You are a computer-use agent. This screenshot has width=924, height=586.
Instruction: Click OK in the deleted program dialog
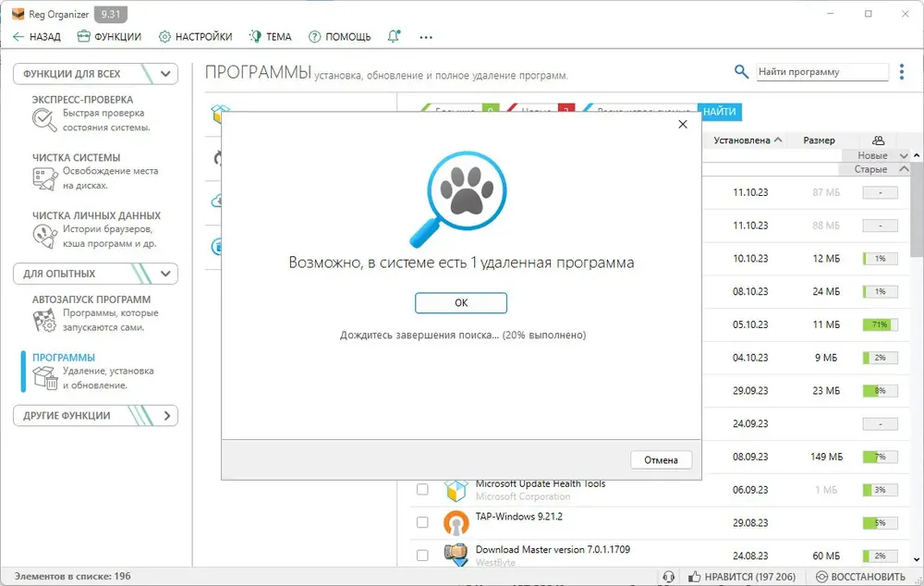[x=461, y=303]
